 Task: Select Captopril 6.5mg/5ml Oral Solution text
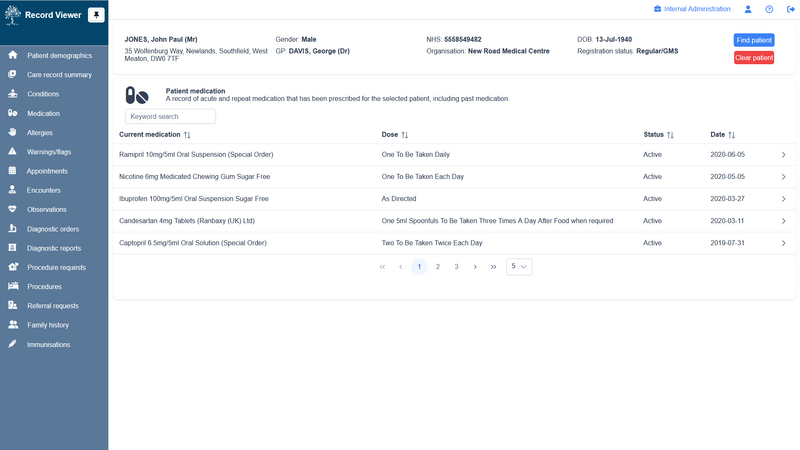193,243
